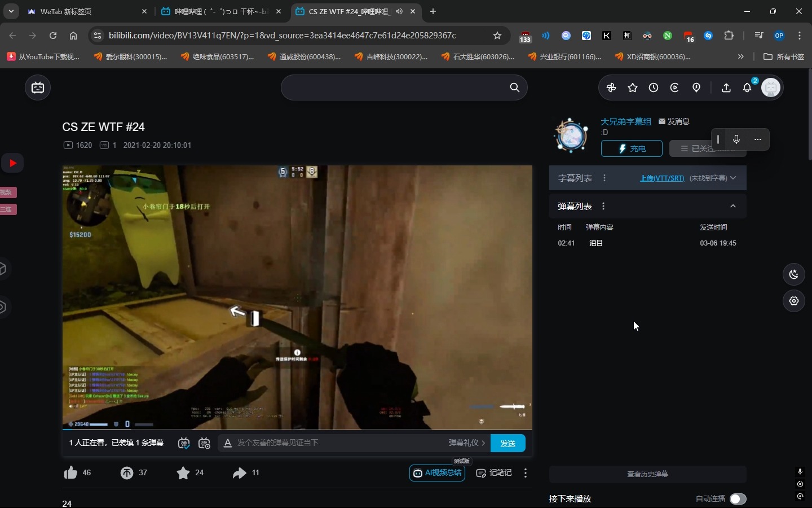Open more options beside 记笔记

point(526,473)
